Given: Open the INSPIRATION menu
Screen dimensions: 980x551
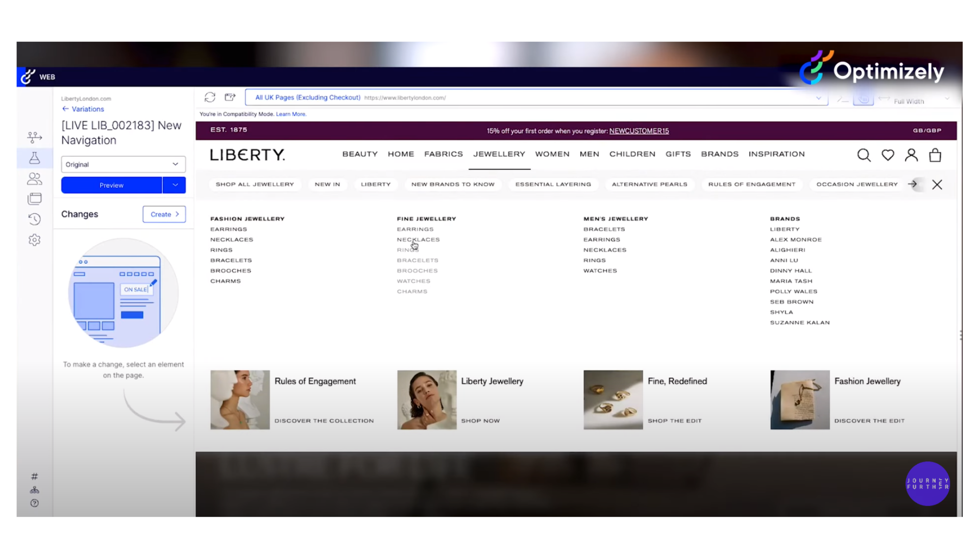Looking at the screenshot, I should (x=776, y=154).
